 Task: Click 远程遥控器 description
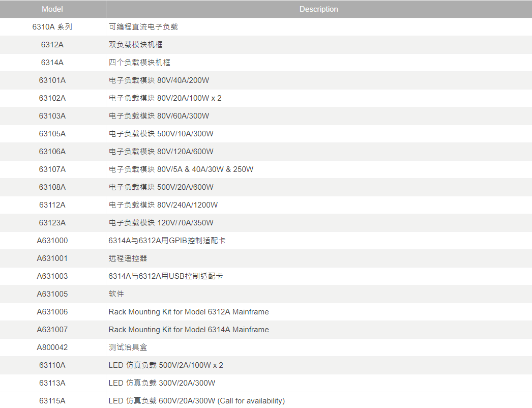tap(128, 258)
